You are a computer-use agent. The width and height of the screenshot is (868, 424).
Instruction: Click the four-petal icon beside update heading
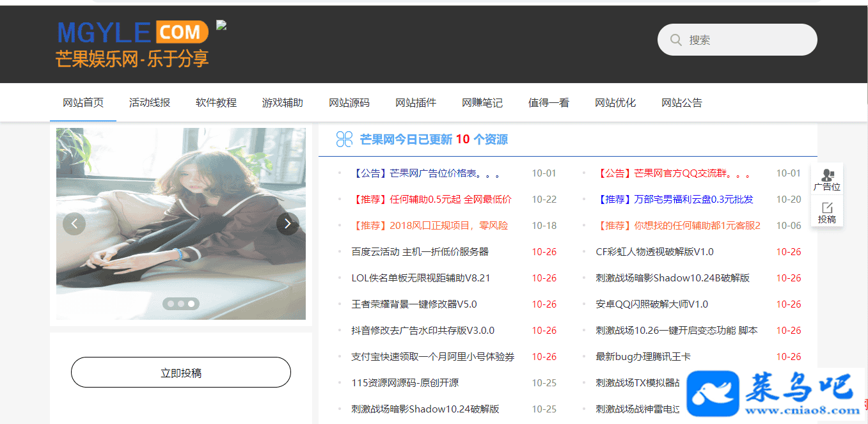345,139
